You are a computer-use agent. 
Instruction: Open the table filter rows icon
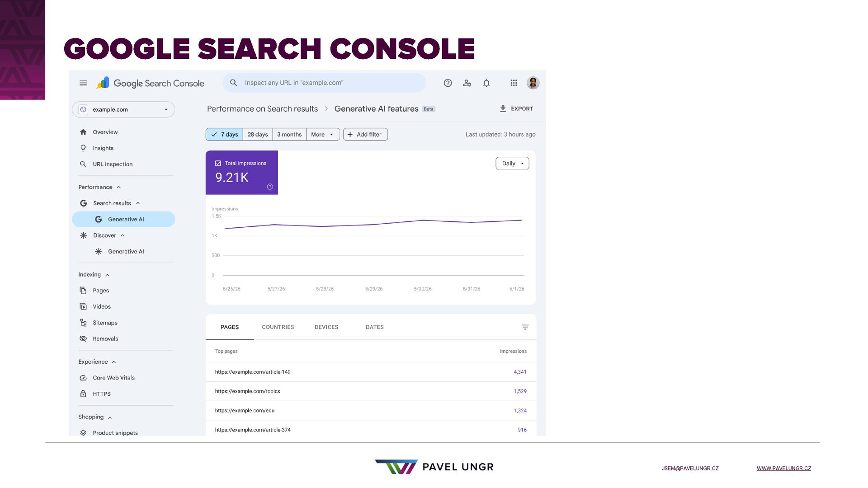525,327
